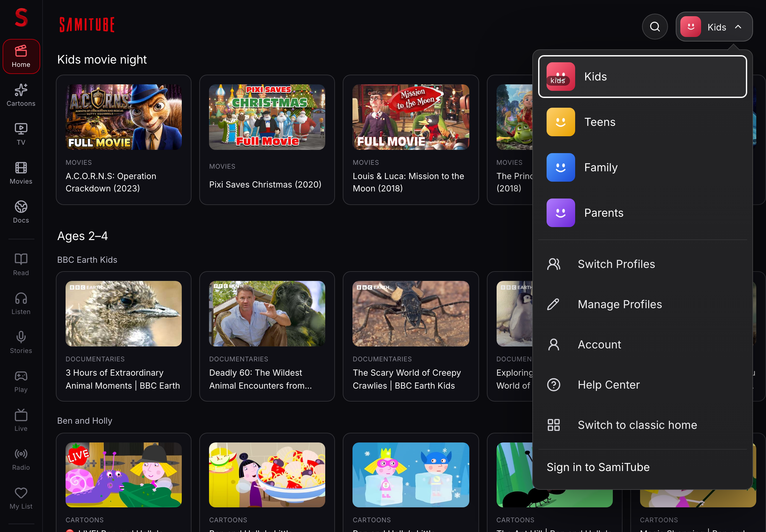Open the Stories sidebar section
Screen dimensions: 766x532
21,343
